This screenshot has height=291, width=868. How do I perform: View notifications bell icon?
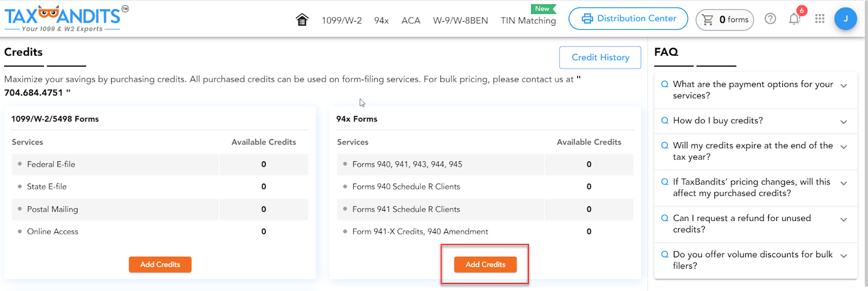pos(795,19)
